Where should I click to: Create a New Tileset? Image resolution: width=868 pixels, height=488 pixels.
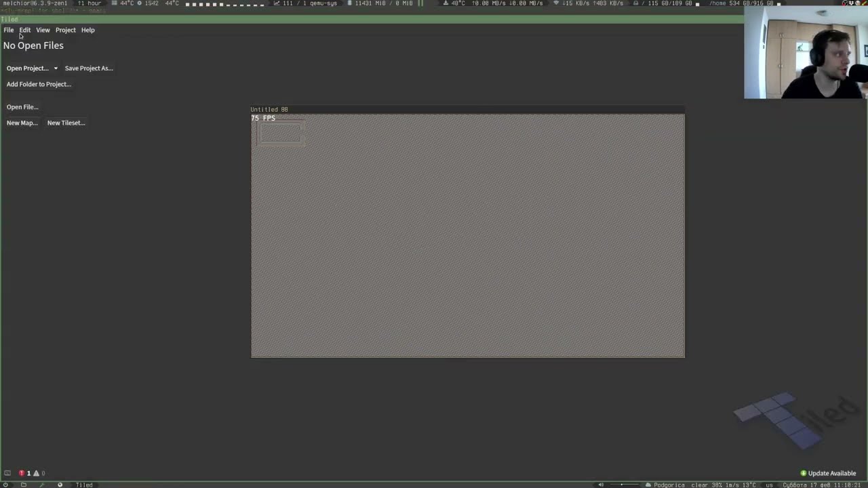pyautogui.click(x=66, y=123)
